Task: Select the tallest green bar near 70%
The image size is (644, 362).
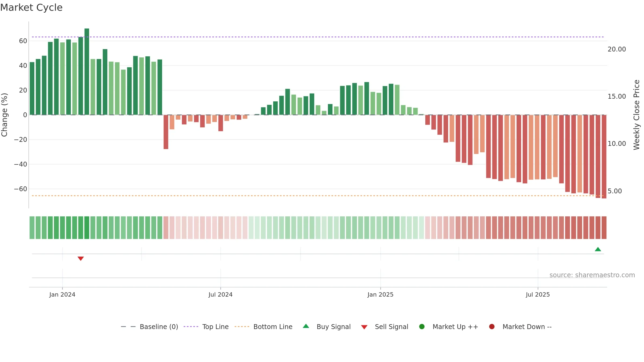Action: pos(87,72)
